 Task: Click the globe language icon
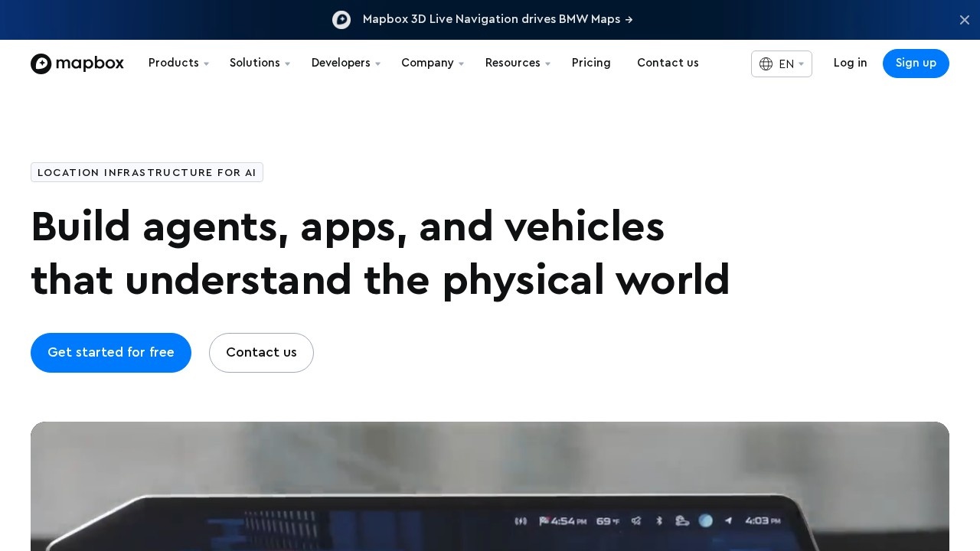pyautogui.click(x=766, y=64)
